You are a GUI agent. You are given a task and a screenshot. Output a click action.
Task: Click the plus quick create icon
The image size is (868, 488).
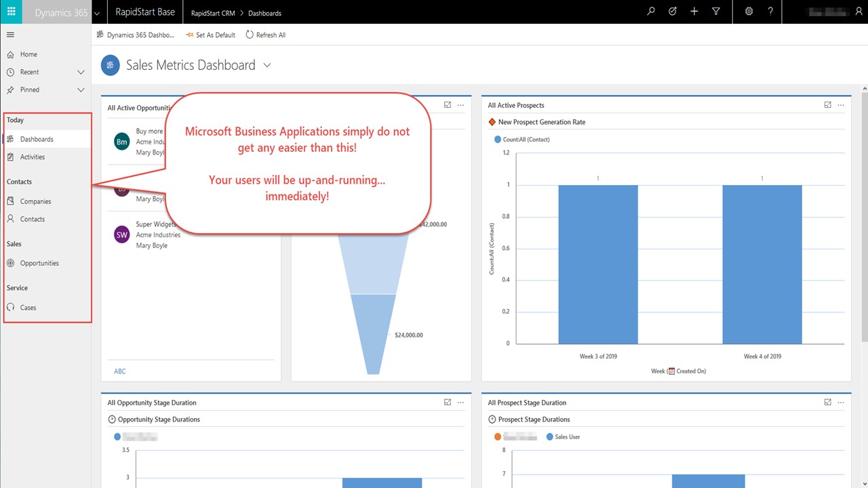(694, 12)
